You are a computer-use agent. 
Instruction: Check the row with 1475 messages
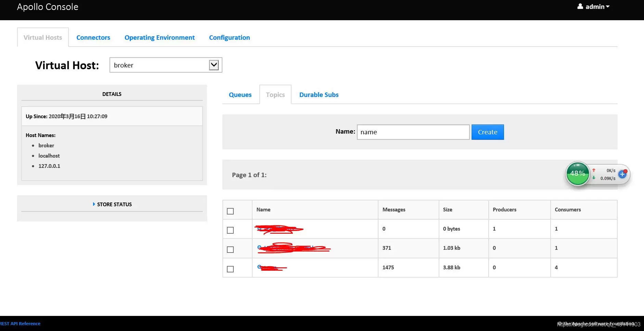230,269
